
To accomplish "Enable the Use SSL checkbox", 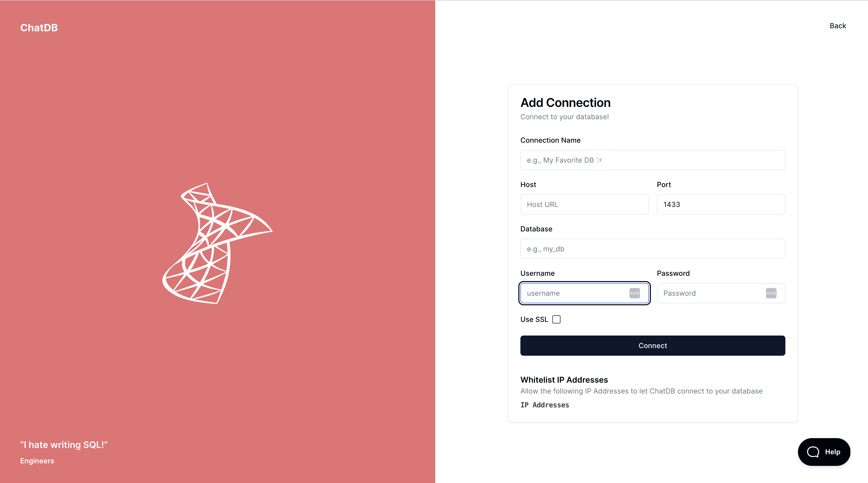I will [556, 319].
